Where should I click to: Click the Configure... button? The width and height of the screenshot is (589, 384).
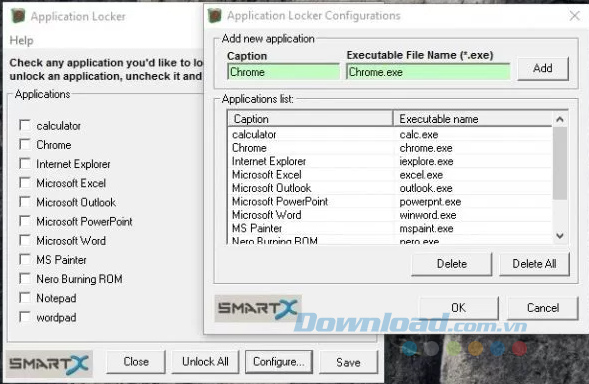point(279,362)
